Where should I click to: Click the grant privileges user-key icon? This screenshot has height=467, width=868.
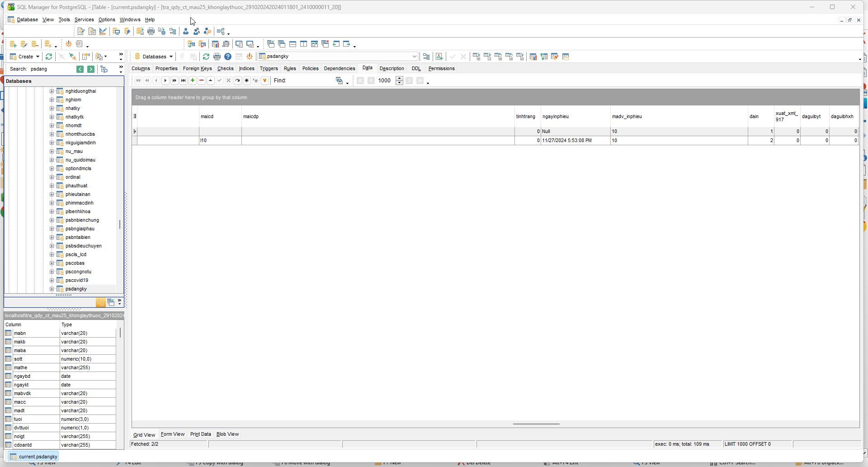(x=208, y=31)
